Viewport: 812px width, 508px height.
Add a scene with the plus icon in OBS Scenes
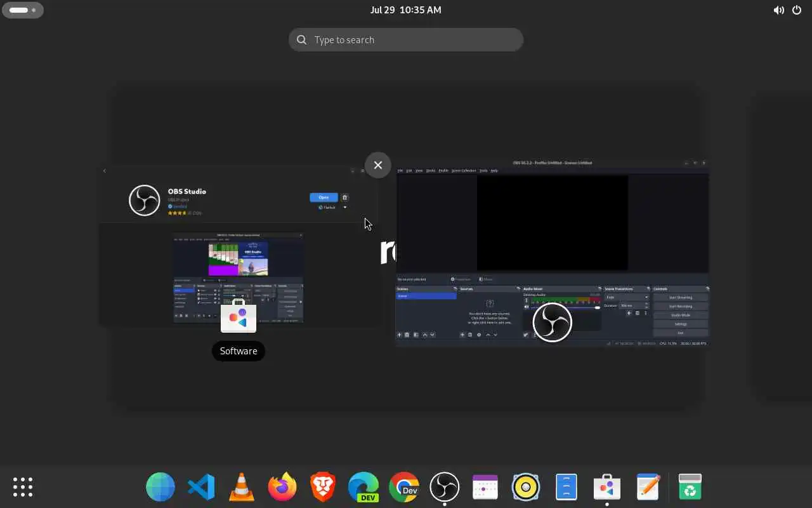[400, 335]
